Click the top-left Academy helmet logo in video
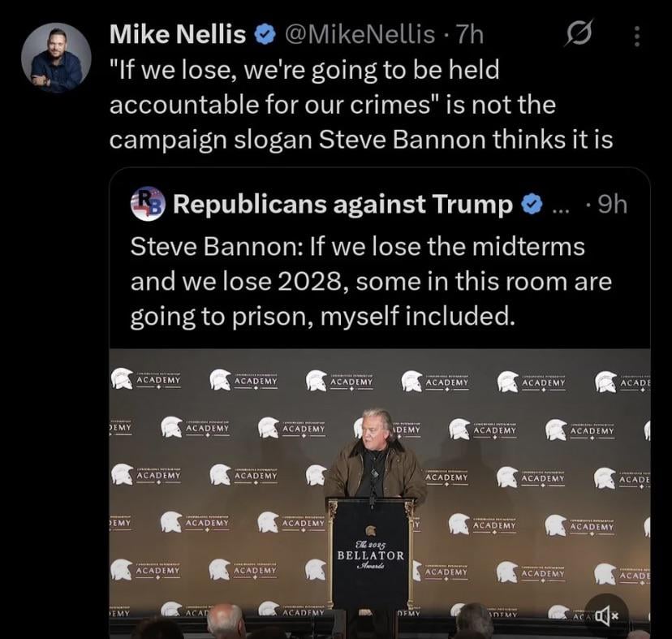Screen dimensions: 672x639 (123, 378)
